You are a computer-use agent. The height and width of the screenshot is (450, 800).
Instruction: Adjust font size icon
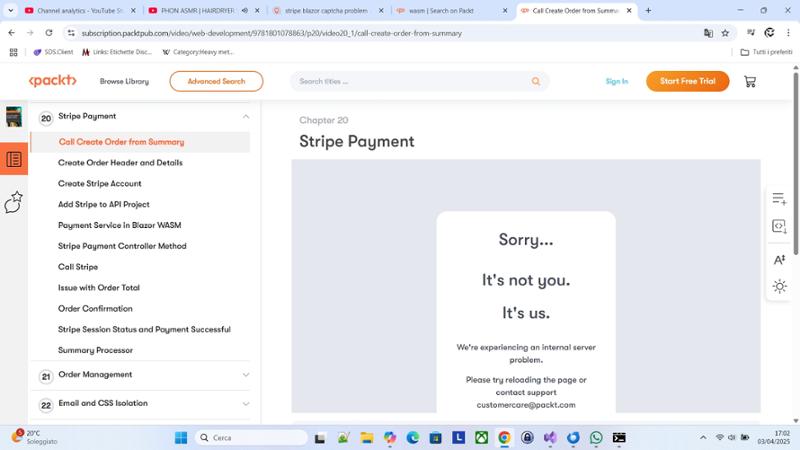[x=779, y=260]
